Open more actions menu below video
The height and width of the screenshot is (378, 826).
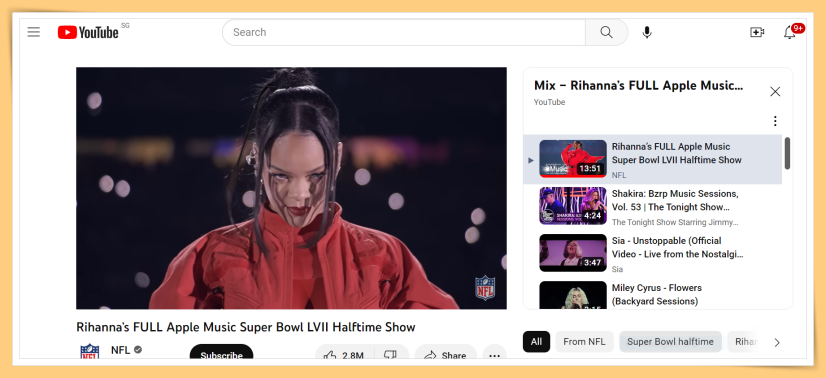coord(494,355)
